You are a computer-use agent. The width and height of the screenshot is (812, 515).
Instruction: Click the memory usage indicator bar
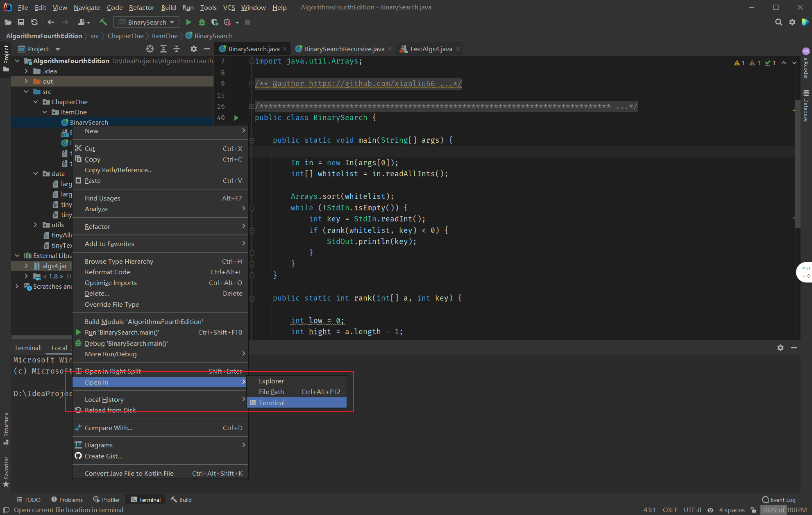[784, 510]
